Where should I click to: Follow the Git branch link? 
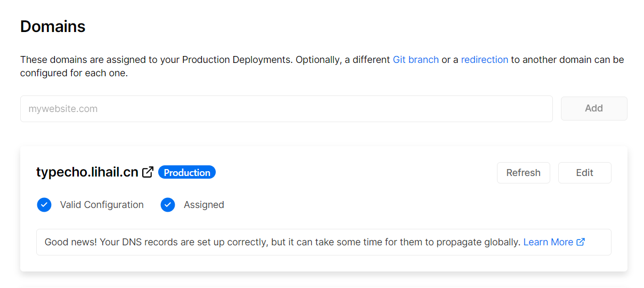coord(415,60)
